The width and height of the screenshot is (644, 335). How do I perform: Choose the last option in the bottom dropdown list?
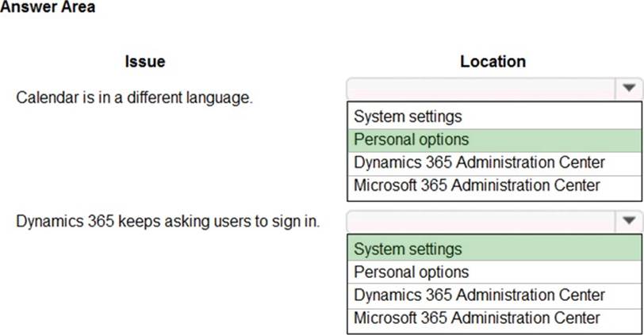click(477, 318)
